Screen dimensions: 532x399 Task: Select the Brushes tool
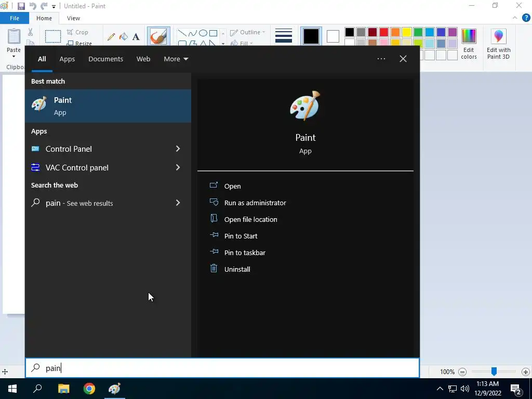pos(158,36)
